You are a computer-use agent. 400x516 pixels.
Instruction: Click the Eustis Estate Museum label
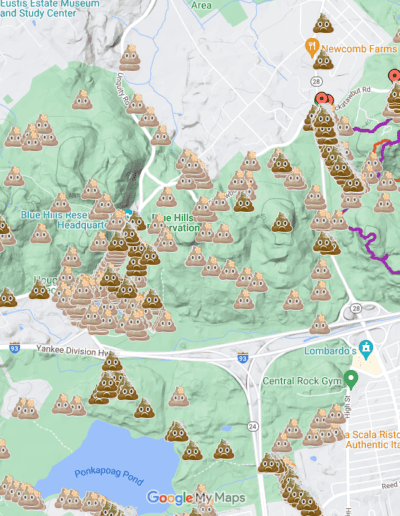click(49, 8)
